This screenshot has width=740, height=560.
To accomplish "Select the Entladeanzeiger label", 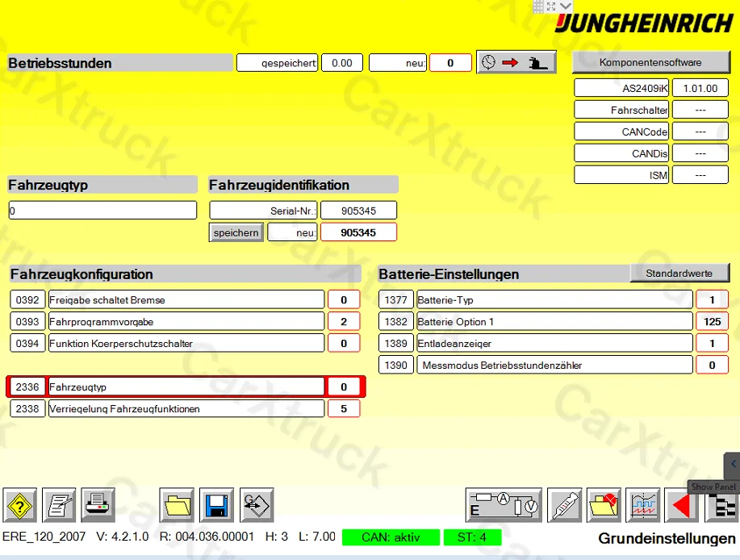I will point(555,343).
